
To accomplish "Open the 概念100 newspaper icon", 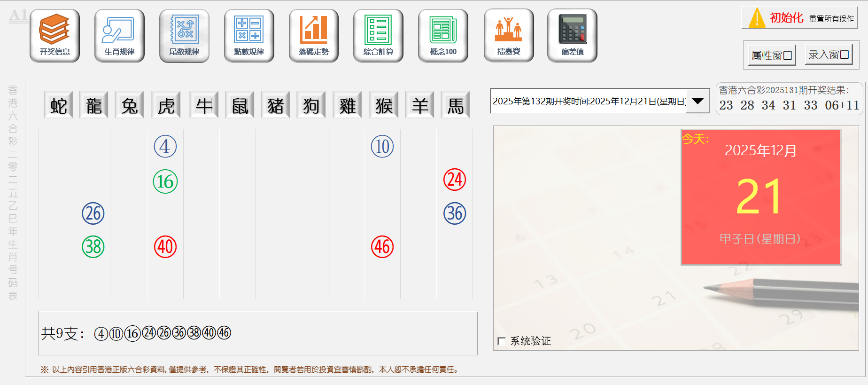I will (443, 35).
